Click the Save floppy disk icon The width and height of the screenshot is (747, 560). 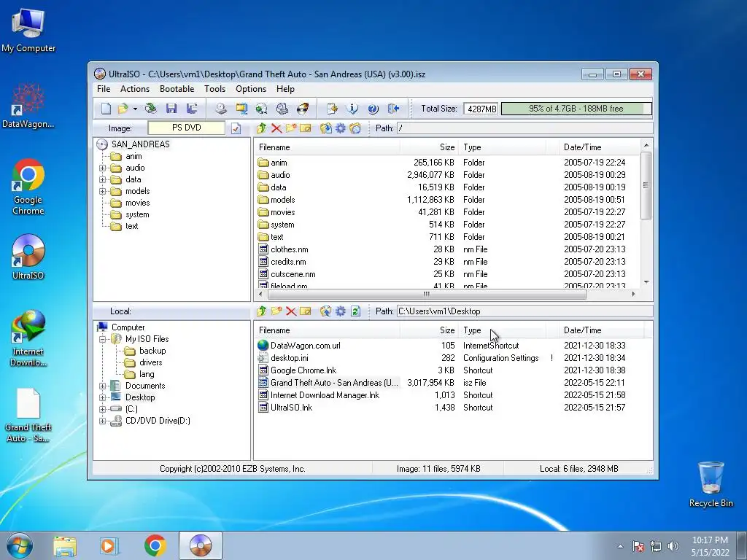pos(171,109)
